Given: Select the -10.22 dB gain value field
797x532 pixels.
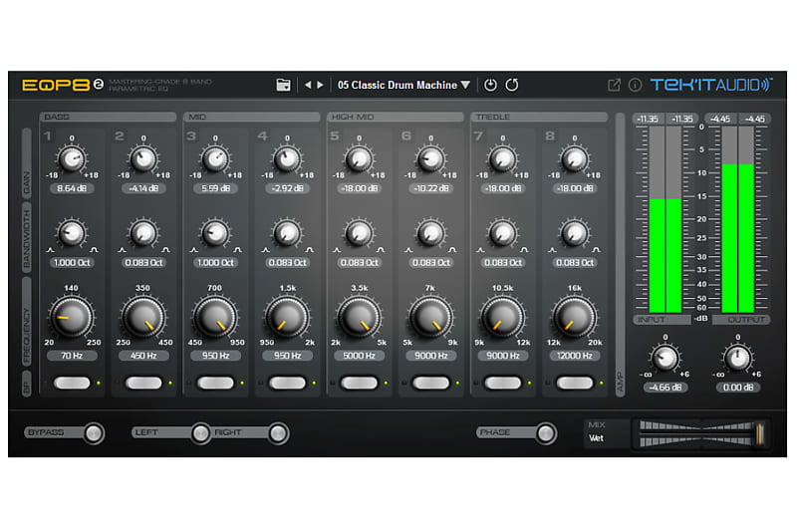Looking at the screenshot, I should point(431,188).
